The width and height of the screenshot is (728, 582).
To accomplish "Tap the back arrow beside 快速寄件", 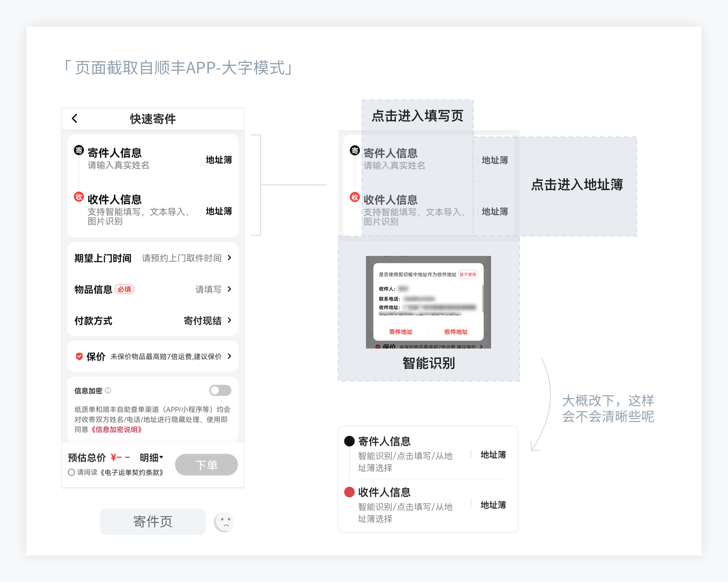I will [75, 118].
